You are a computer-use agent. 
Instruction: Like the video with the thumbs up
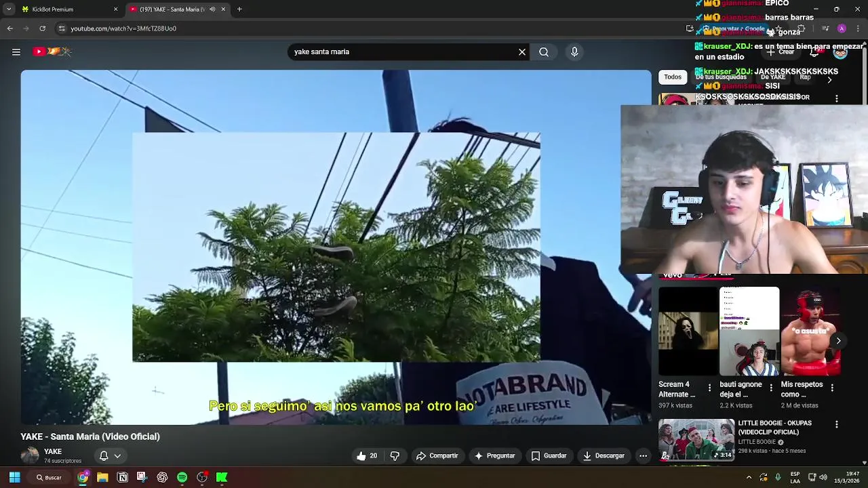point(368,456)
